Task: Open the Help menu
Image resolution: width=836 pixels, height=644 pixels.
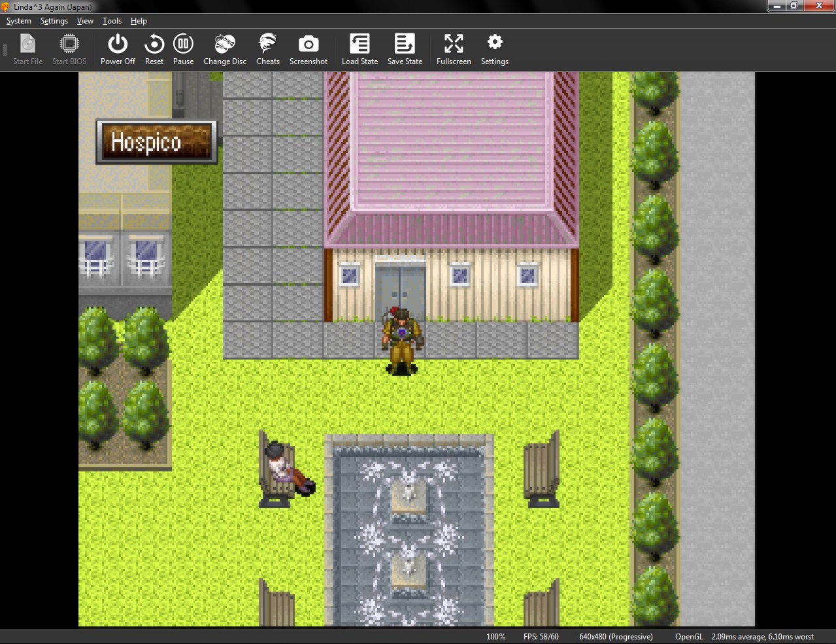Action: point(139,21)
